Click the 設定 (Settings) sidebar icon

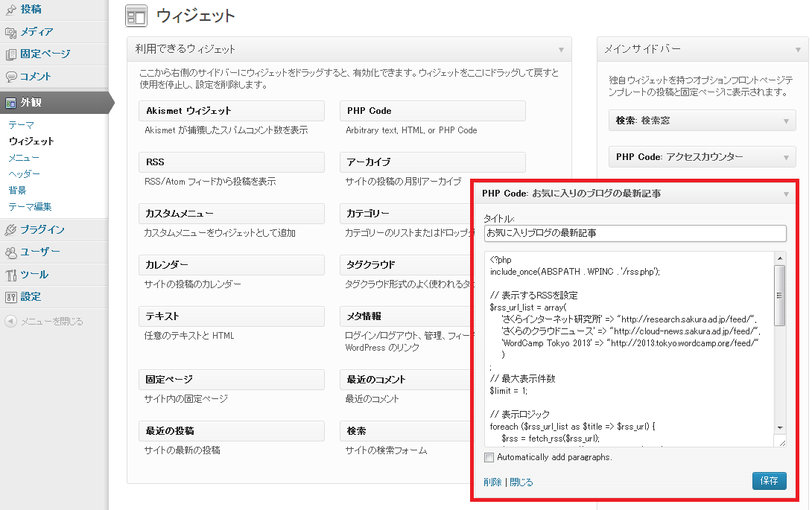(x=10, y=297)
